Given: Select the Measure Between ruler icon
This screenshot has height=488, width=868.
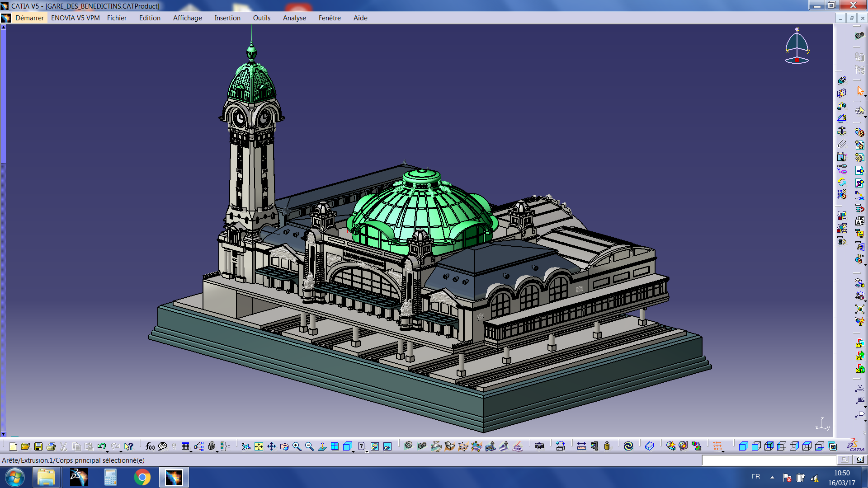Looking at the screenshot, I should point(582,446).
